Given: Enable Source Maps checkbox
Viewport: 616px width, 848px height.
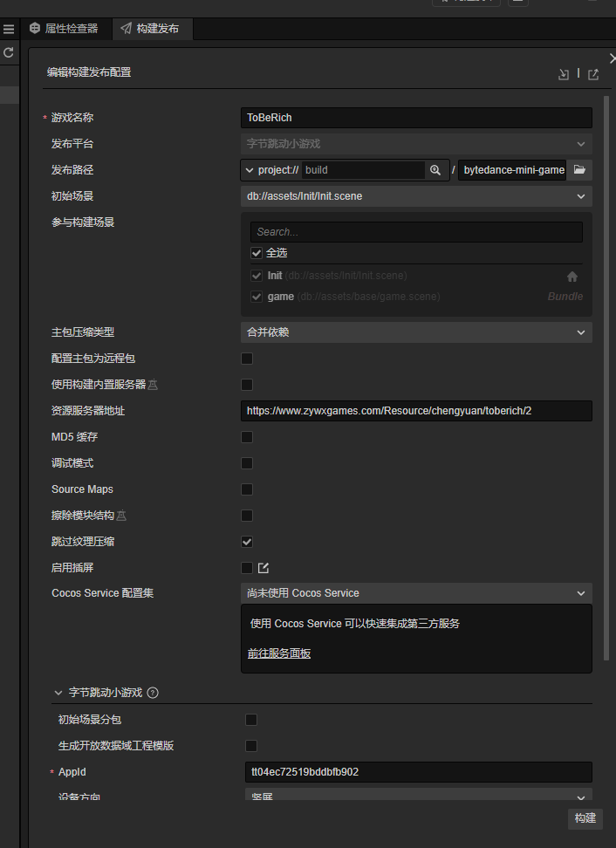Looking at the screenshot, I should pyautogui.click(x=247, y=489).
